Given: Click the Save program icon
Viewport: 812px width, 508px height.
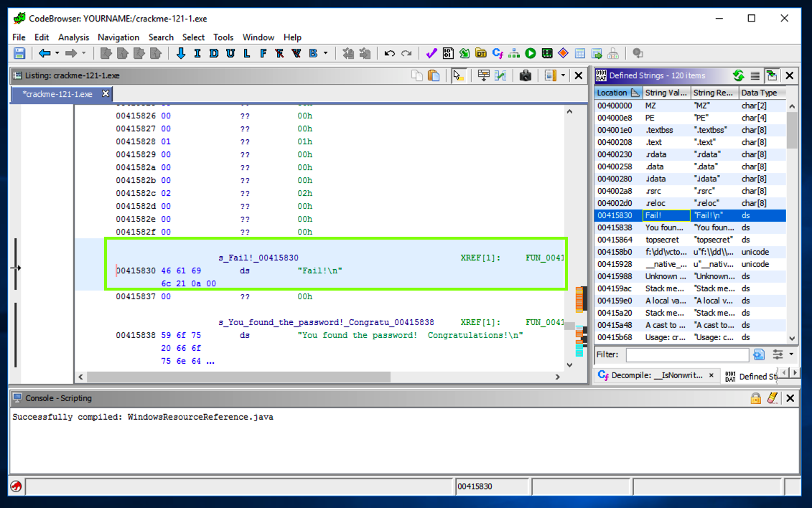Looking at the screenshot, I should pos(19,54).
